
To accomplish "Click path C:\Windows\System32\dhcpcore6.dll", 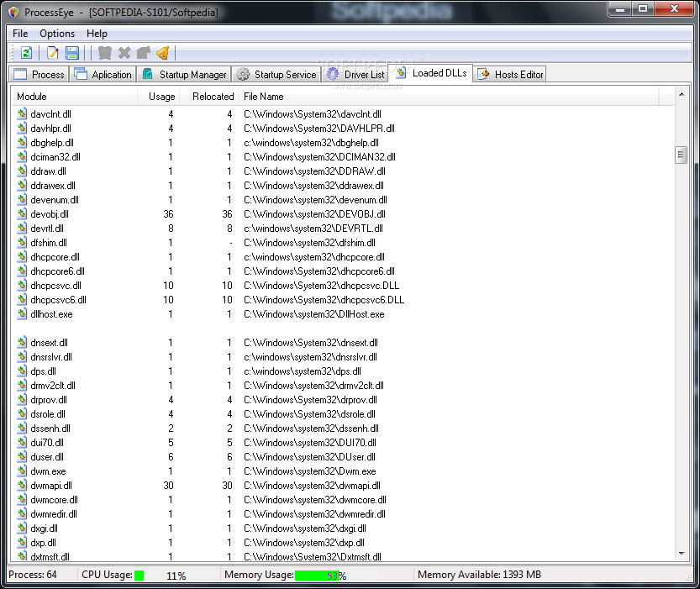I will (x=319, y=271).
